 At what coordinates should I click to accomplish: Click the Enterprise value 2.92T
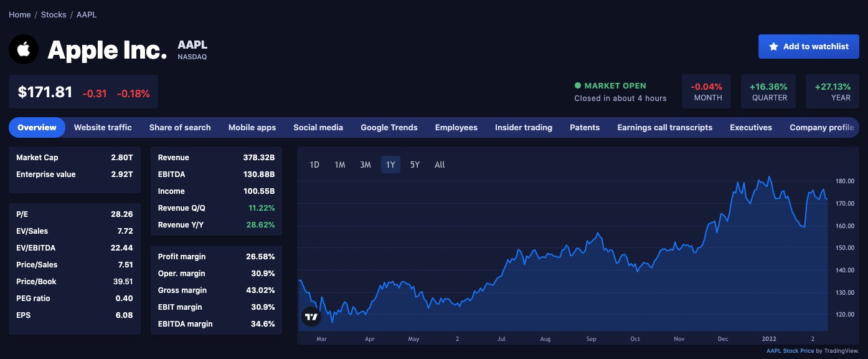(x=121, y=175)
